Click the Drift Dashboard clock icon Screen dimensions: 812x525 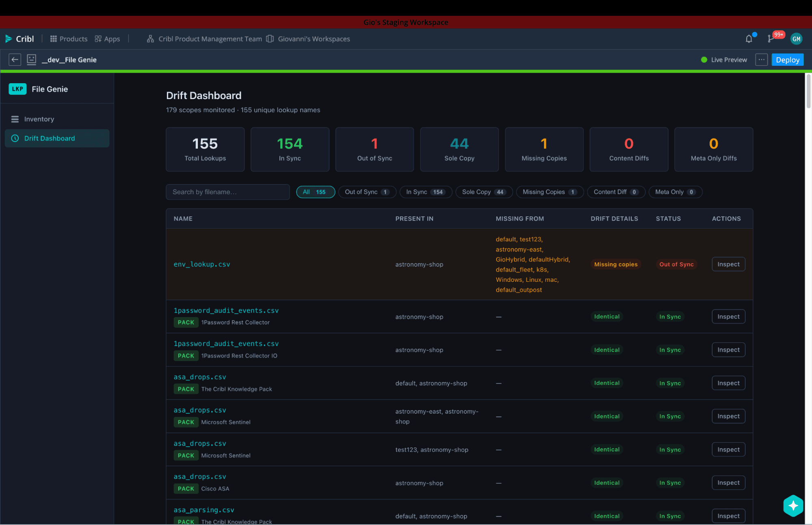click(15, 138)
